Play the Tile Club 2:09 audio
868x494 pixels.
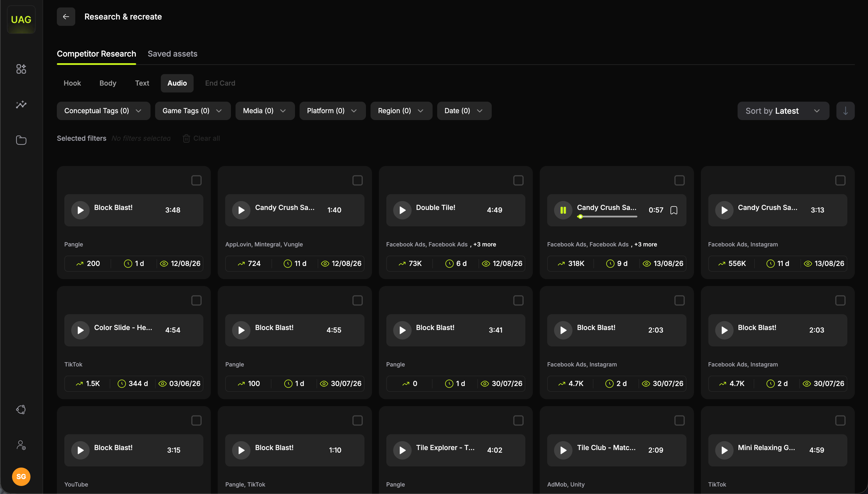[563, 451]
